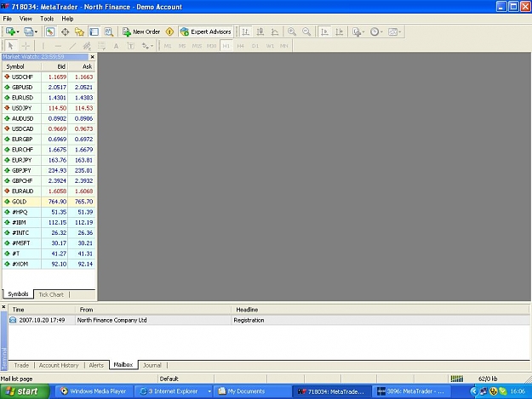
Task: Open the Registration mail message
Action: point(269,320)
